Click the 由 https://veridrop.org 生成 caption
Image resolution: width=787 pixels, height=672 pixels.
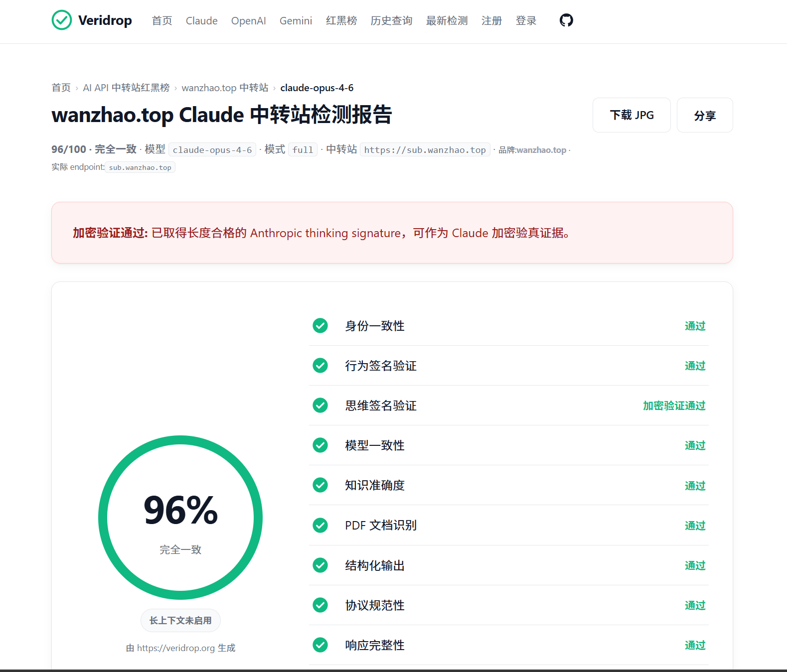point(180,648)
